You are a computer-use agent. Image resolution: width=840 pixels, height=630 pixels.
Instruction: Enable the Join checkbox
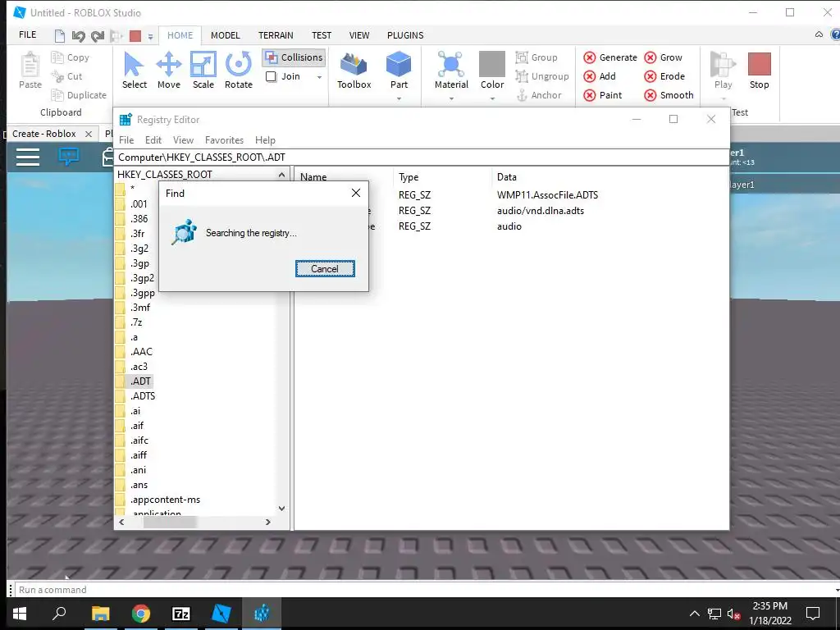coord(271,76)
